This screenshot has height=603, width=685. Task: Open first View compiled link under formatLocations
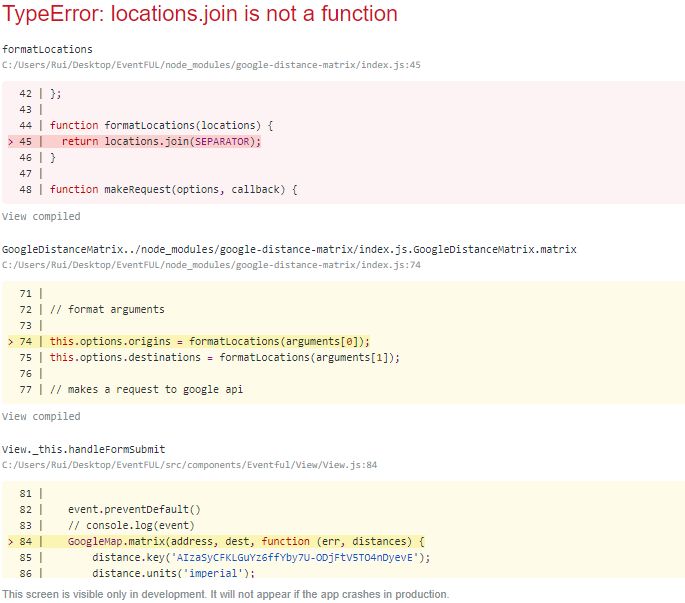41,216
